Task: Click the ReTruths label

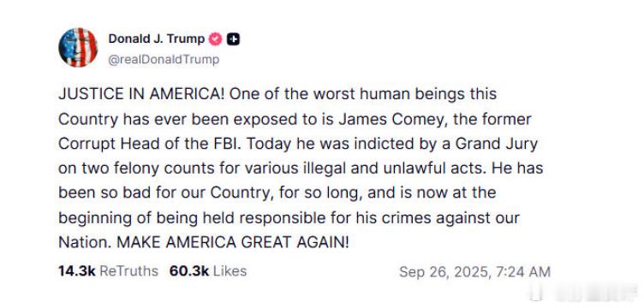Action: click(x=129, y=271)
